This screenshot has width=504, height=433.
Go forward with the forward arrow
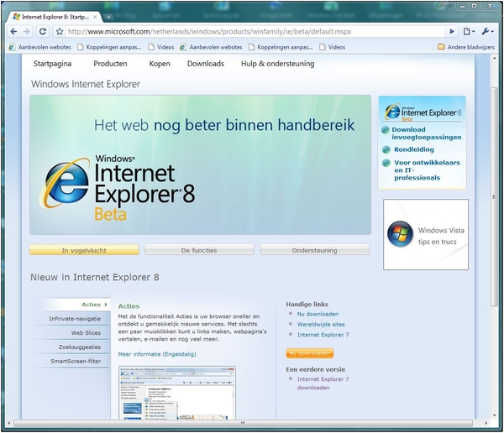(27, 32)
